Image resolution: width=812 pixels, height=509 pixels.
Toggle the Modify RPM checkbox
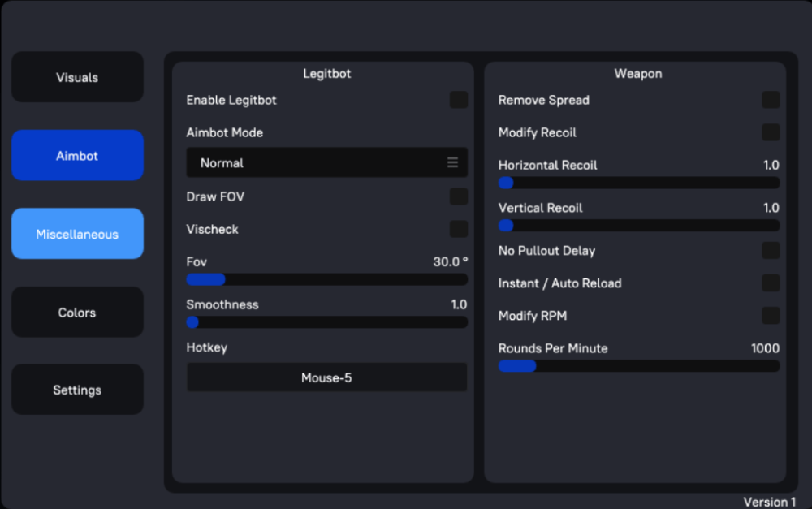(771, 315)
